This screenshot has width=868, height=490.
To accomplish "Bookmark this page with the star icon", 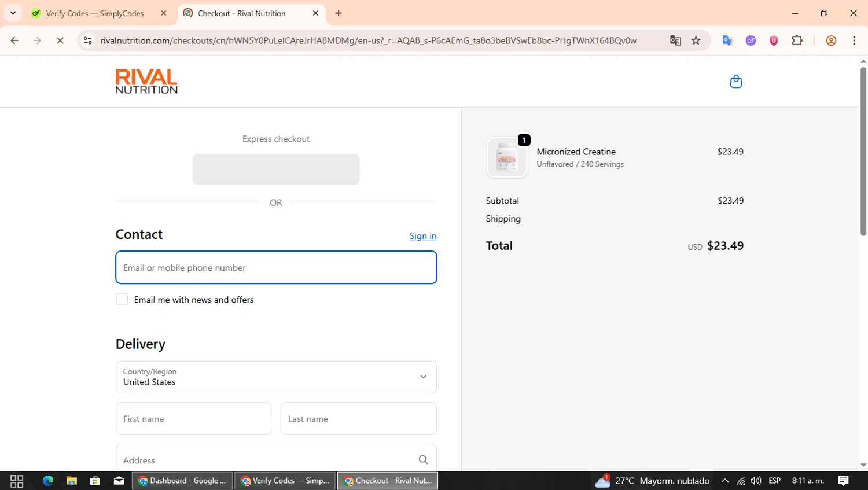I will tap(696, 40).
